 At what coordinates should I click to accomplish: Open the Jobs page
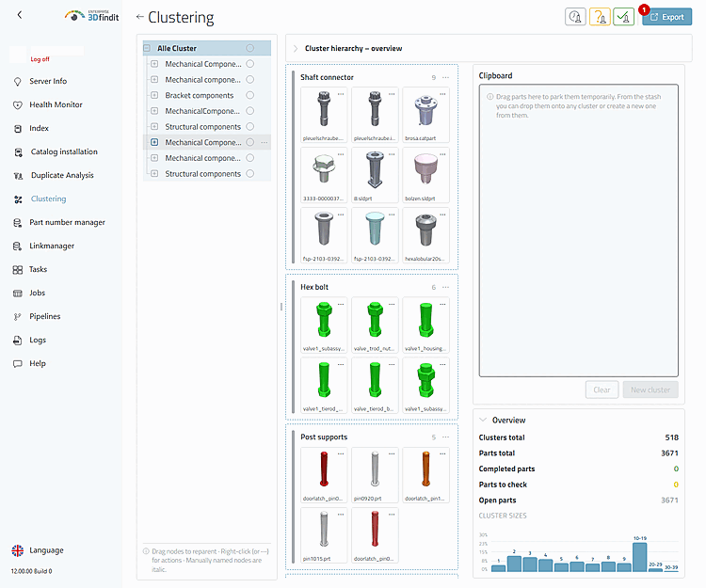[37, 293]
